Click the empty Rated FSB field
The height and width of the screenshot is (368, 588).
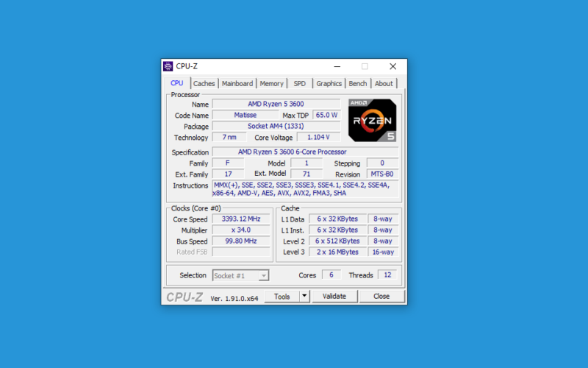241,252
